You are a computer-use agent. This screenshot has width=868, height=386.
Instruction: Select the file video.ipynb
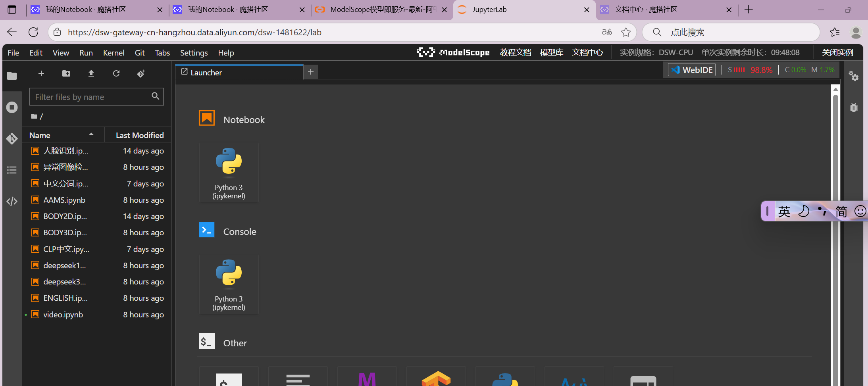click(x=96, y=315)
